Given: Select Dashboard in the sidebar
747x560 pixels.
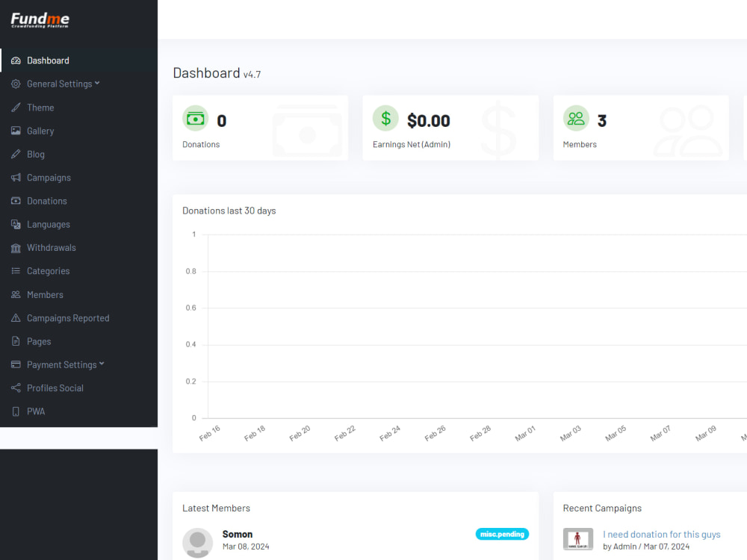Looking at the screenshot, I should point(49,60).
